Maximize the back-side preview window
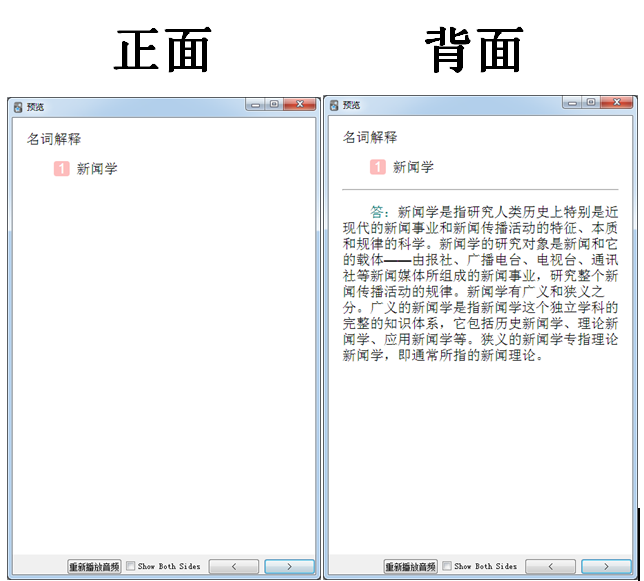The width and height of the screenshot is (644, 581). pyautogui.click(x=591, y=102)
